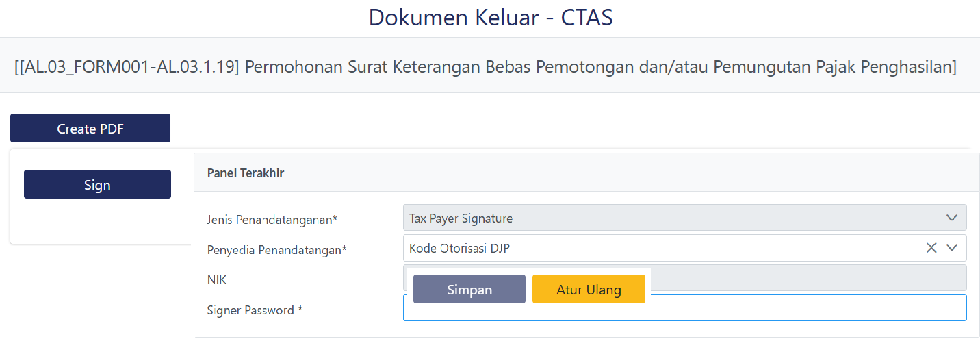Clear the Kode Otorisasi DJP selection
980x341 pixels.
click(x=931, y=248)
